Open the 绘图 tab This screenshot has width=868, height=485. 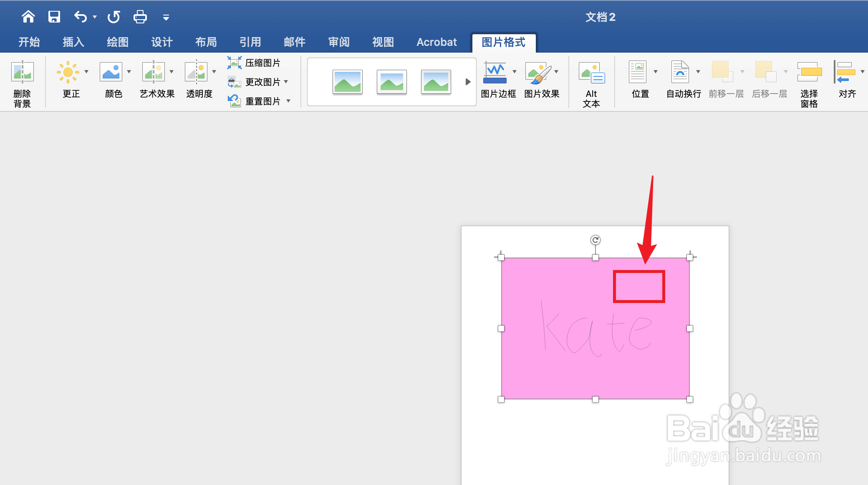point(118,42)
